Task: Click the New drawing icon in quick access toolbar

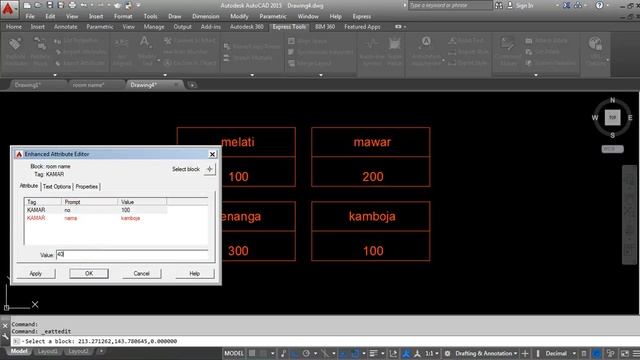Action: (x=27, y=5)
